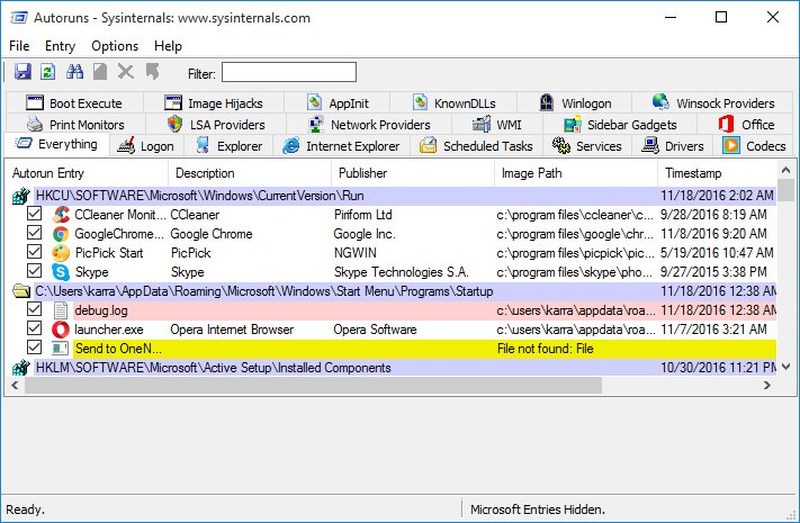Viewport: 800px width, 523px height.
Task: Click the vertical scrollbar up arrow
Action: point(786,170)
